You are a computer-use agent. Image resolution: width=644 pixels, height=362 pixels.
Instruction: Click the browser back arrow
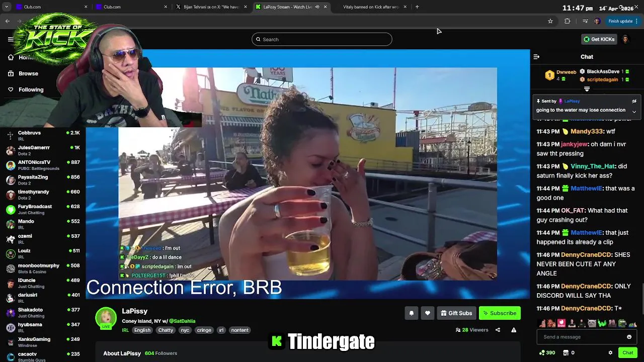[x=8, y=21]
